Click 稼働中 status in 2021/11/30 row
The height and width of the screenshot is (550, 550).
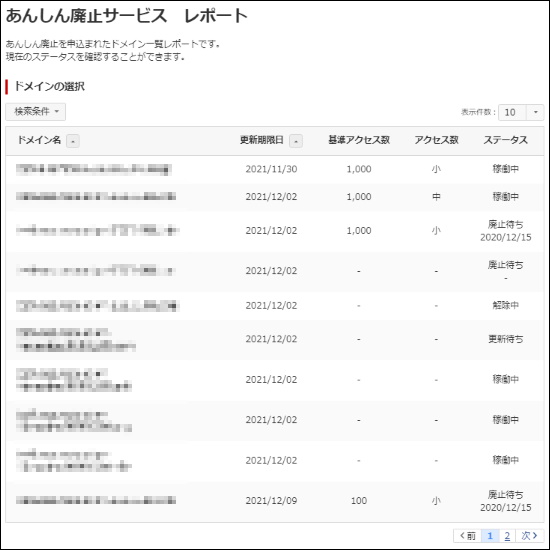coord(505,169)
